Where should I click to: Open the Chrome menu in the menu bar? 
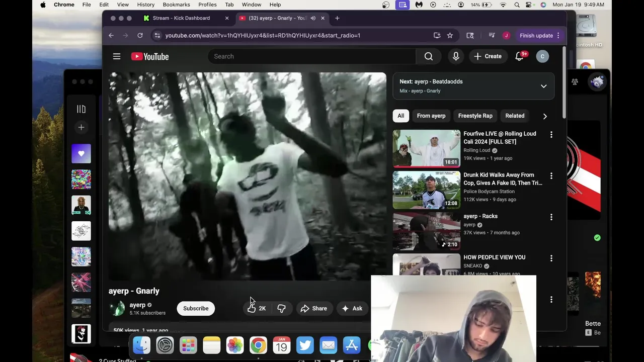(64, 5)
